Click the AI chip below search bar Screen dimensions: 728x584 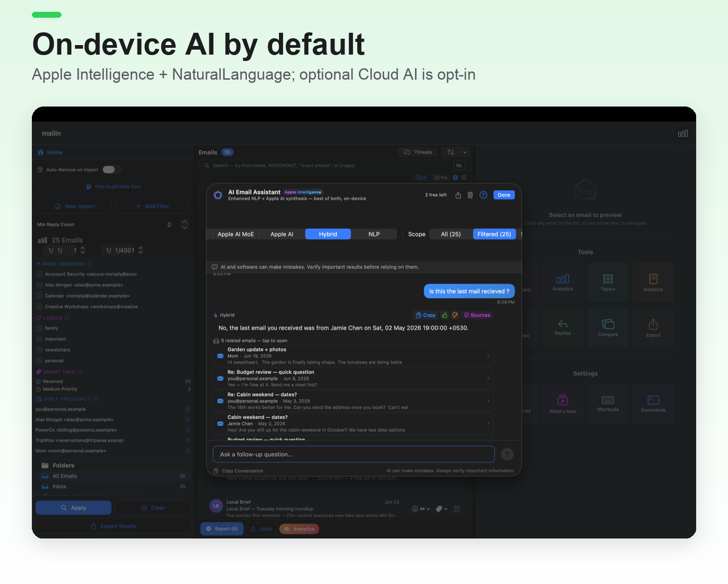pos(421,178)
